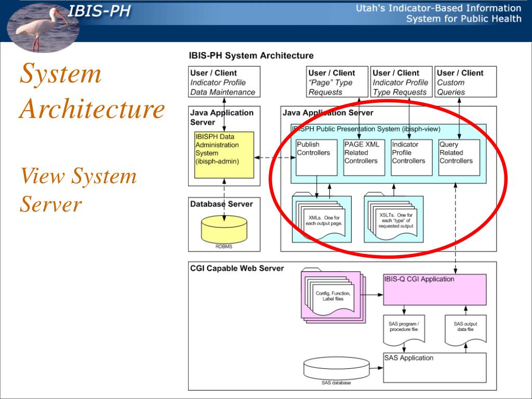Screen dimensions: 532x399
Task: Click the SAS database cylinder
Action: pyautogui.click(x=336, y=368)
